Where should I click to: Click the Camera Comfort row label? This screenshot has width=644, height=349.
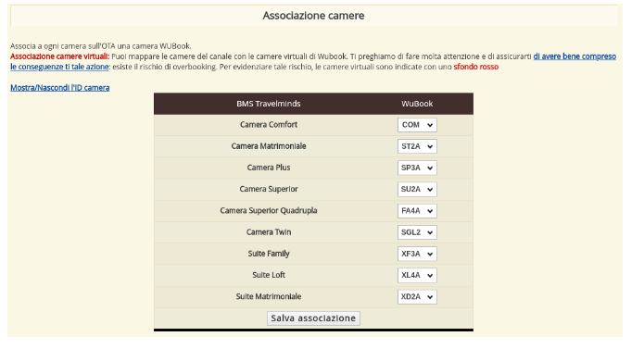[269, 125]
